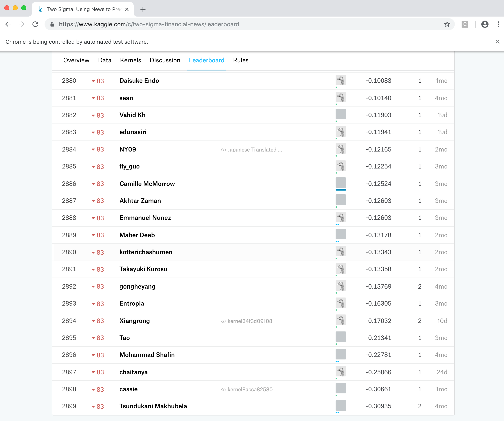This screenshot has height=421, width=504.
Task: Go to the Discussion tab
Action: tap(165, 60)
